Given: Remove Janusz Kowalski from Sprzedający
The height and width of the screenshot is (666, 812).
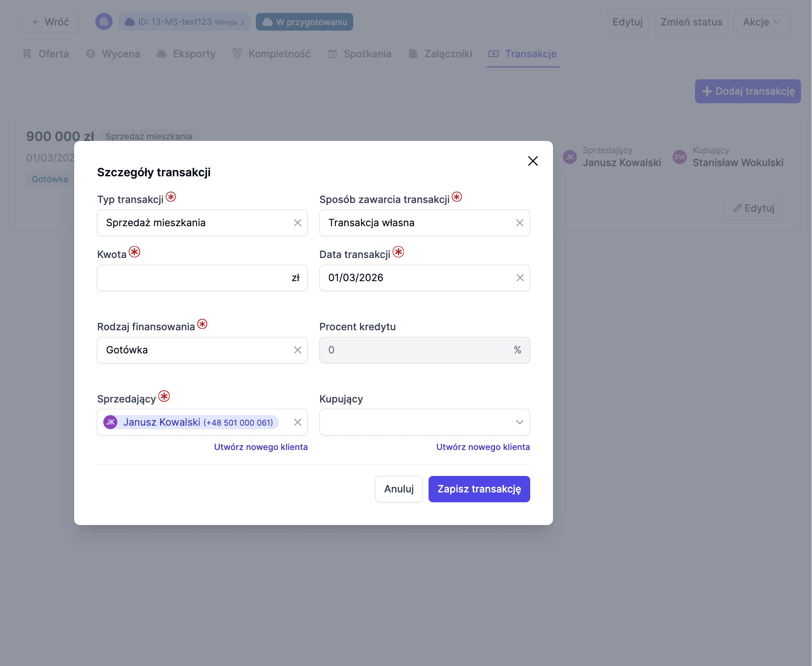Looking at the screenshot, I should click(x=297, y=423).
